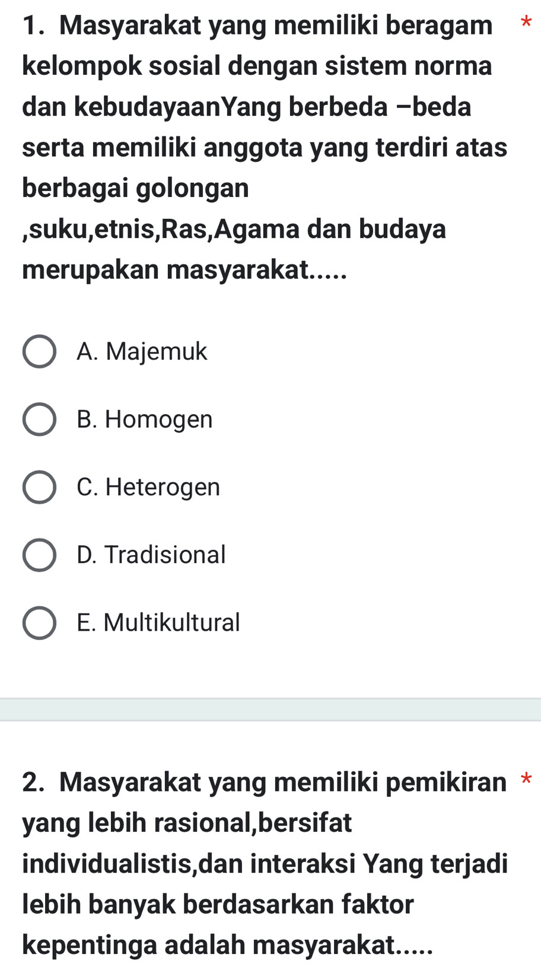Click the "A. Majemuk" answer label text
This screenshot has width=541, height=980.
point(142,352)
